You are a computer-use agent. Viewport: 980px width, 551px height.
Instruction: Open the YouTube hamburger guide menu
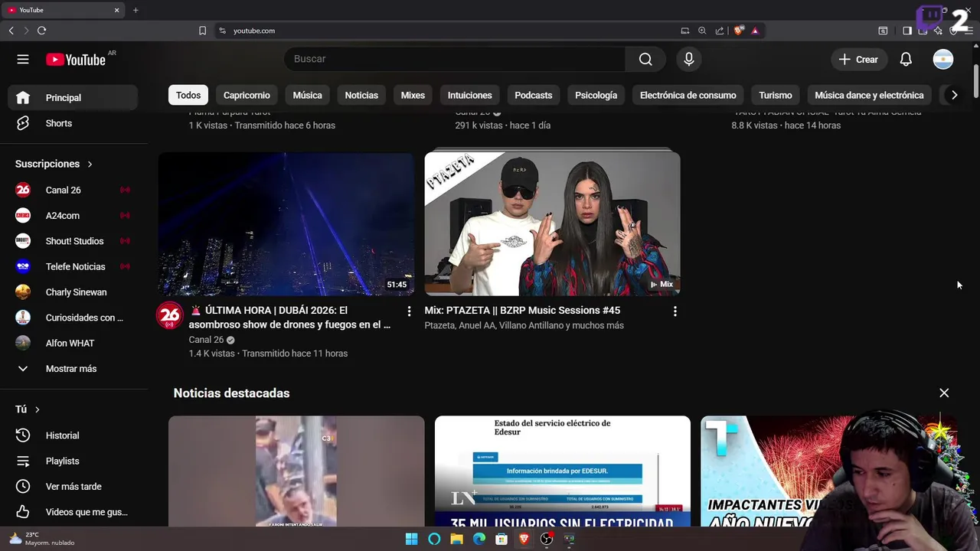point(23,59)
